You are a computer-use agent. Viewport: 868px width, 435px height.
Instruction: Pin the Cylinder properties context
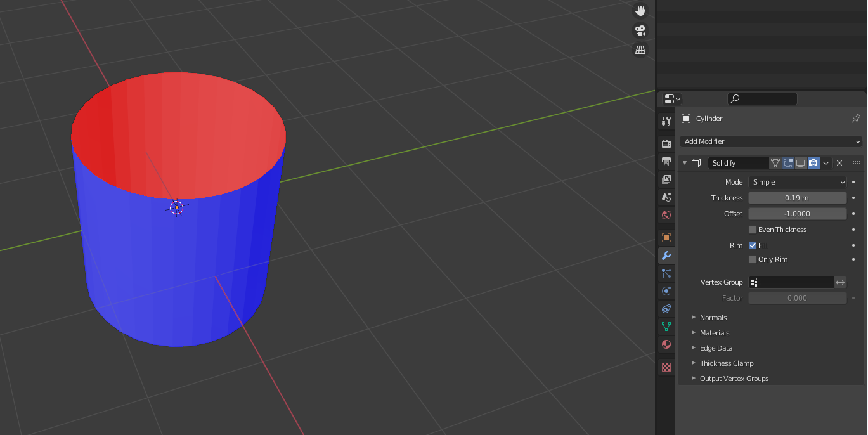(x=855, y=119)
